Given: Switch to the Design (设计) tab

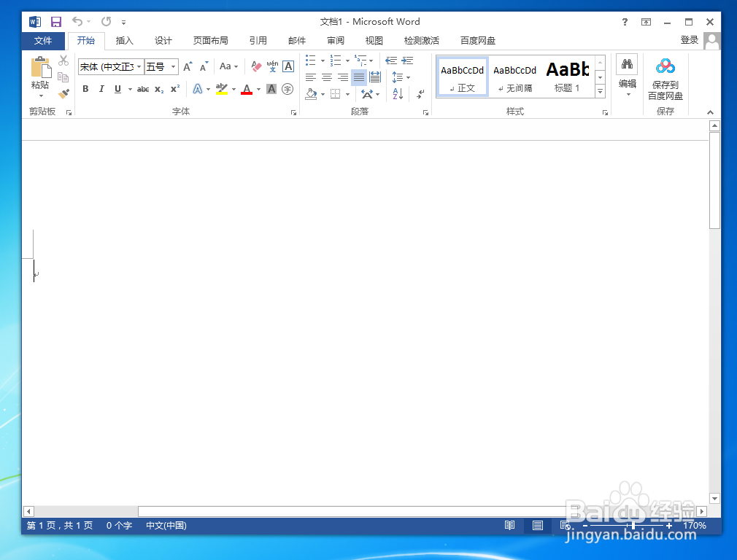Looking at the screenshot, I should click(x=163, y=41).
